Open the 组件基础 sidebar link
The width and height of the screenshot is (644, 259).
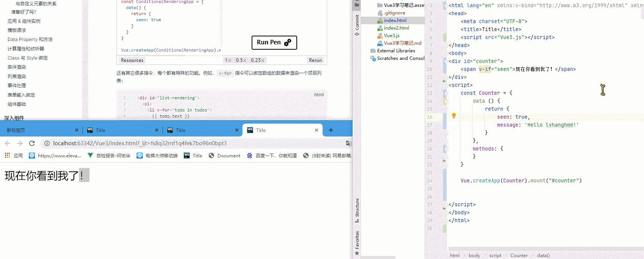click(17, 104)
